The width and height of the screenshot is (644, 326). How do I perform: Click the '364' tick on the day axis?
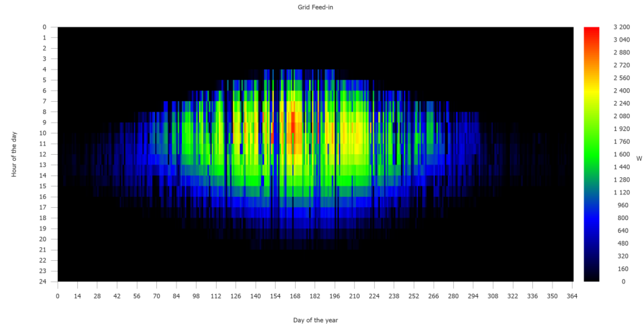point(572,296)
